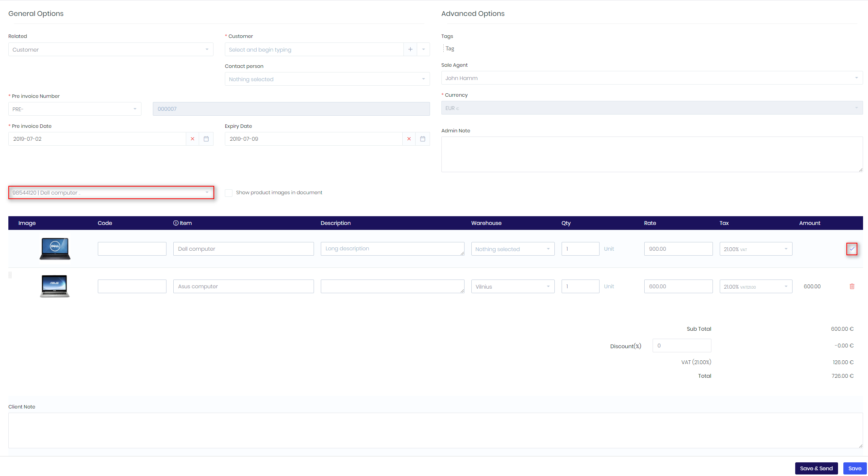Clear the Pre invoice Date with the red X icon
The height and width of the screenshot is (476, 868).
[x=192, y=139]
